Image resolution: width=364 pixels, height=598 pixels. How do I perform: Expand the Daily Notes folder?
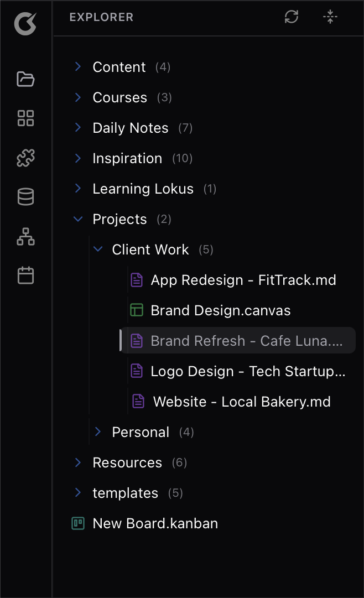point(130,128)
